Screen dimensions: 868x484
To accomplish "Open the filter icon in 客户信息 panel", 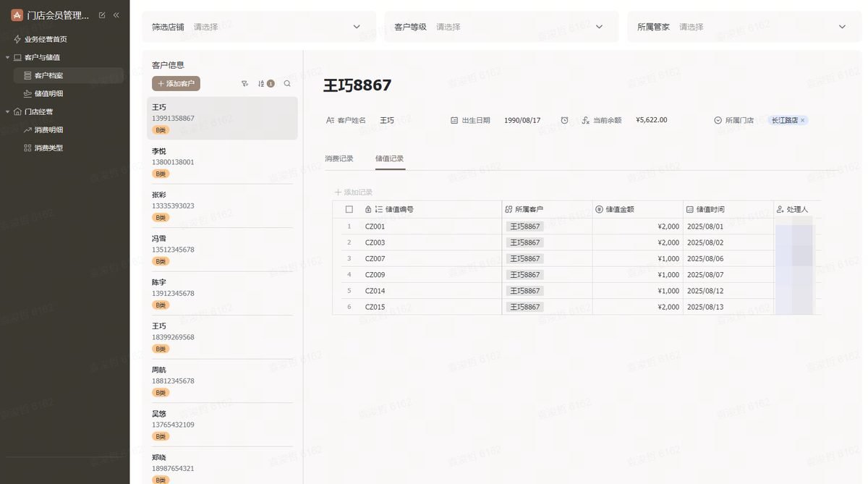I will point(244,84).
